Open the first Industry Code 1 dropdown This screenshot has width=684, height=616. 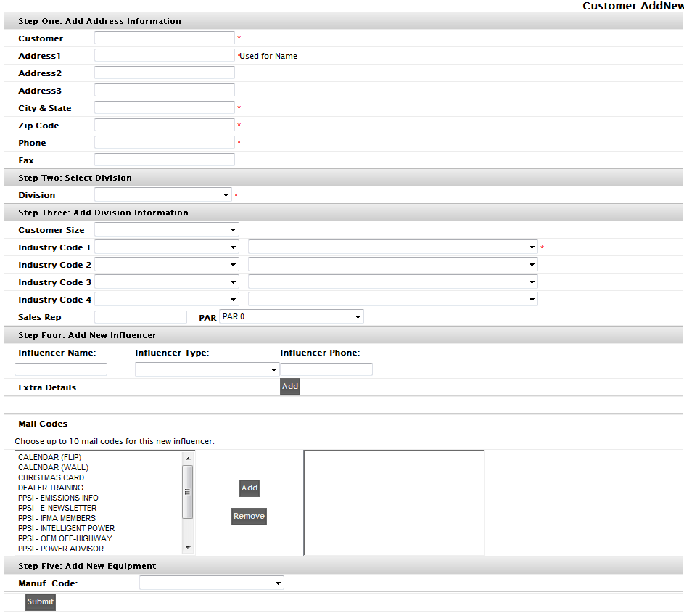coord(166,247)
